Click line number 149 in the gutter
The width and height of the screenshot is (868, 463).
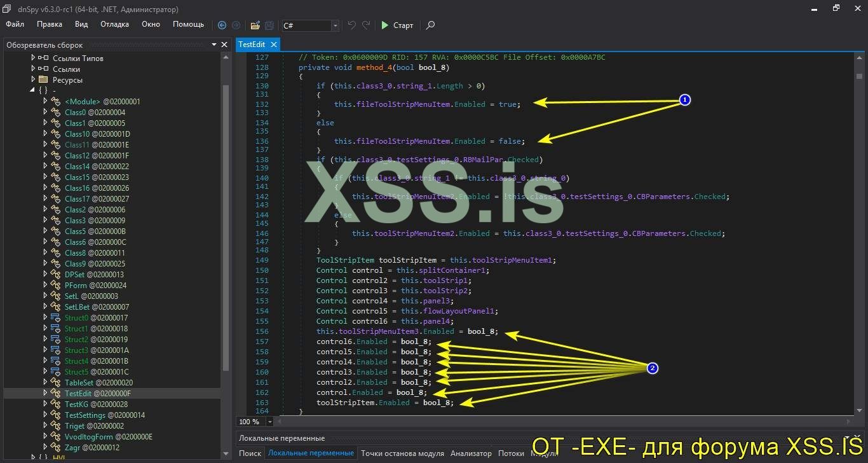click(x=261, y=260)
